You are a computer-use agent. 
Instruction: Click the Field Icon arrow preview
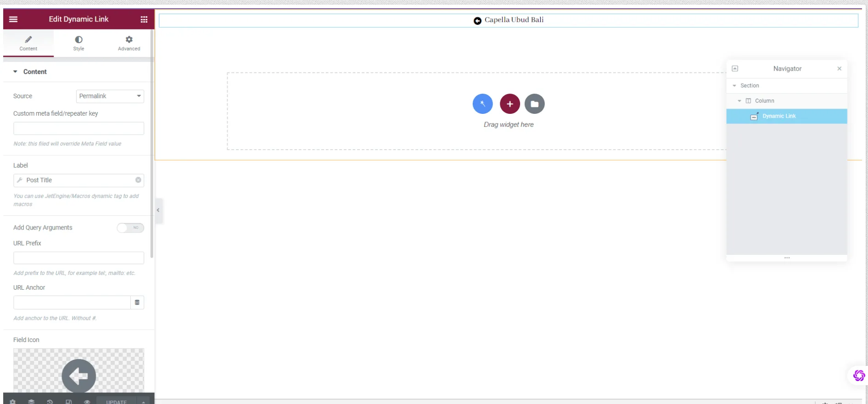tap(78, 375)
